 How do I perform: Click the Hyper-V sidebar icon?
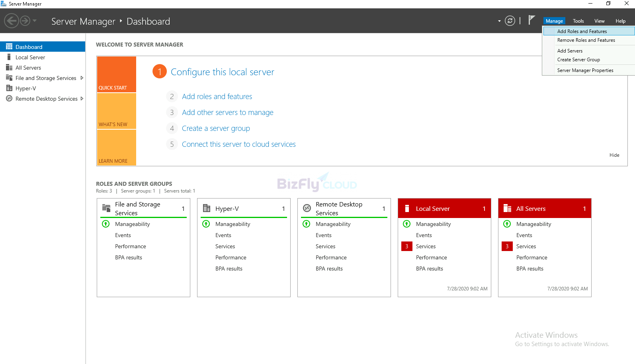9,88
